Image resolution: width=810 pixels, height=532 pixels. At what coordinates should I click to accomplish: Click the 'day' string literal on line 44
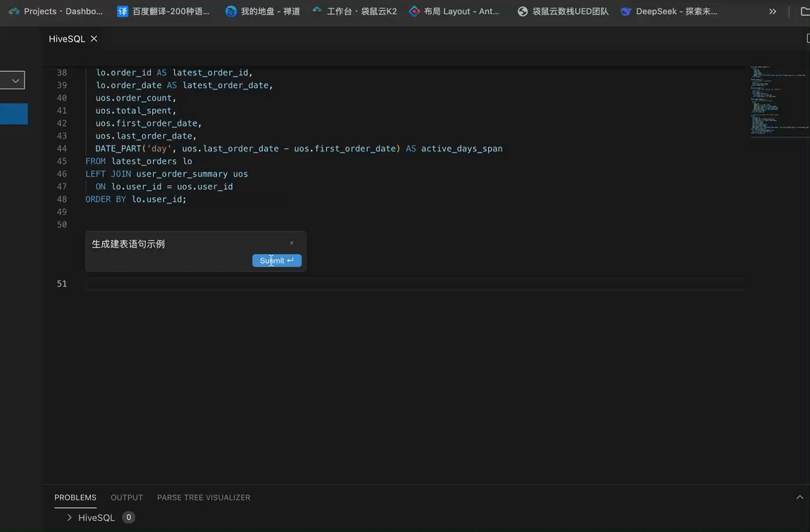click(x=158, y=148)
